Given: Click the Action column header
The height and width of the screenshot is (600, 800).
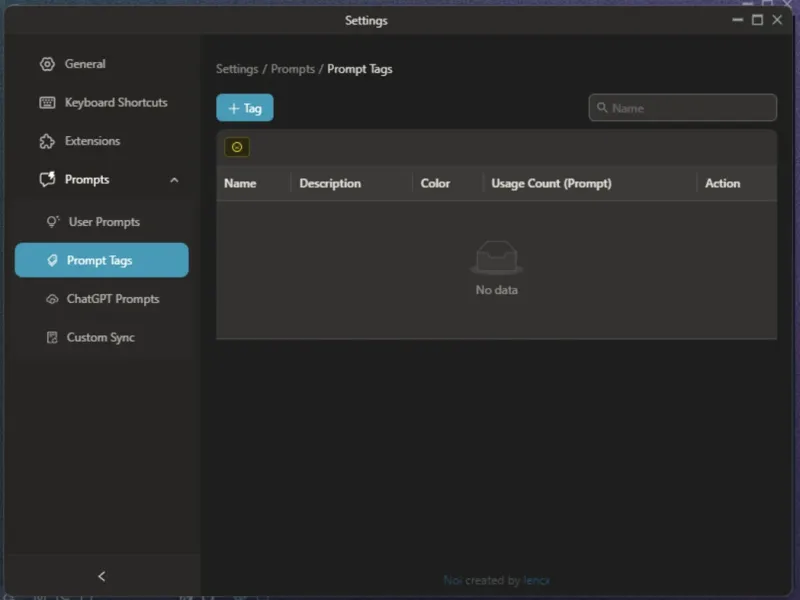Looking at the screenshot, I should [x=722, y=183].
